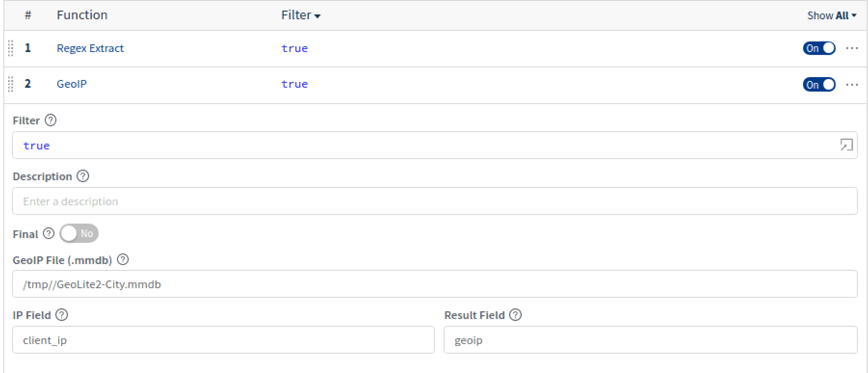Click the true filter expression on Regex Extract
868x373 pixels.
click(x=294, y=48)
